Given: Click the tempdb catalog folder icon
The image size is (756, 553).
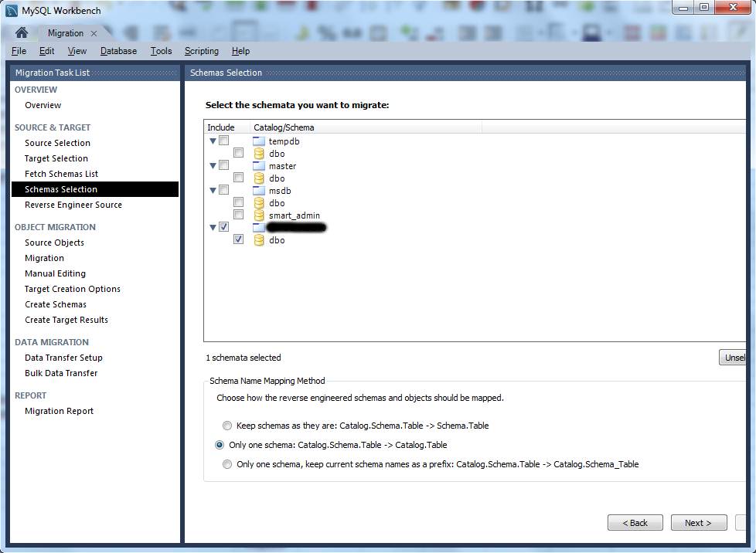Looking at the screenshot, I should pyautogui.click(x=259, y=141).
